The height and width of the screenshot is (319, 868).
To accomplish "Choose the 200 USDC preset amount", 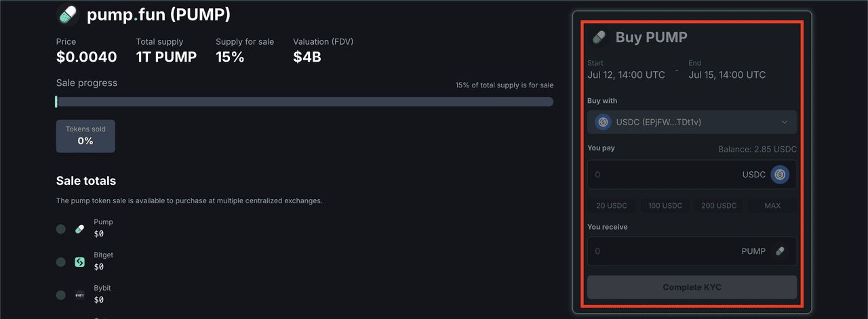I will pyautogui.click(x=719, y=206).
